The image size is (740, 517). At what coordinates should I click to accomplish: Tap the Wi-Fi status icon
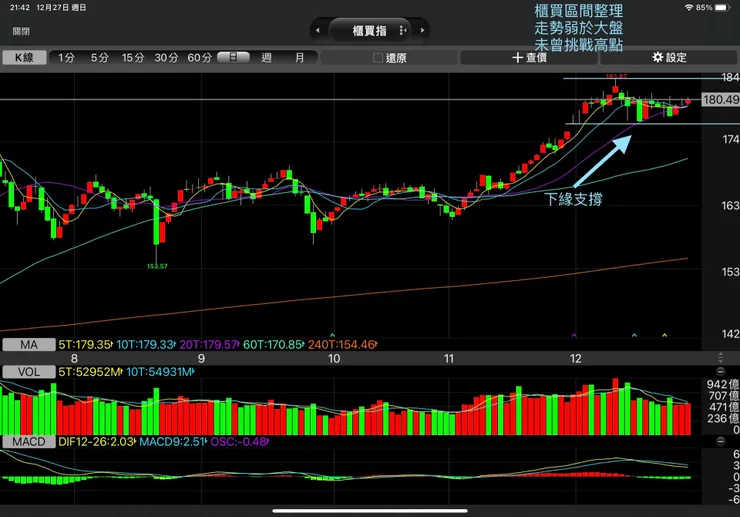pos(689,8)
